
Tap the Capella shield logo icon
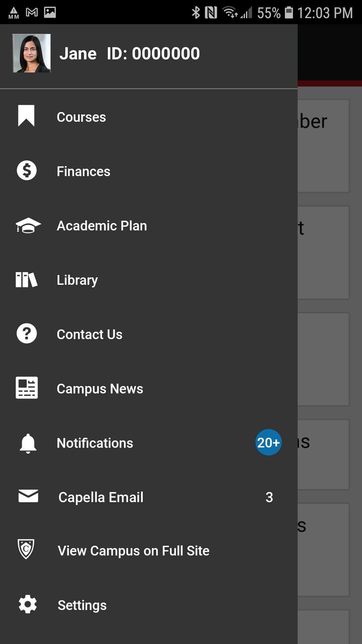tap(26, 549)
